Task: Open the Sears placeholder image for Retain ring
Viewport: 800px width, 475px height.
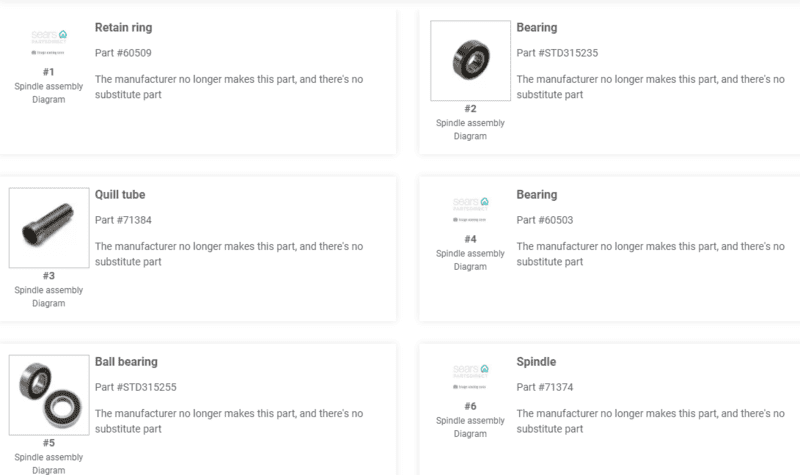Action: 49,42
